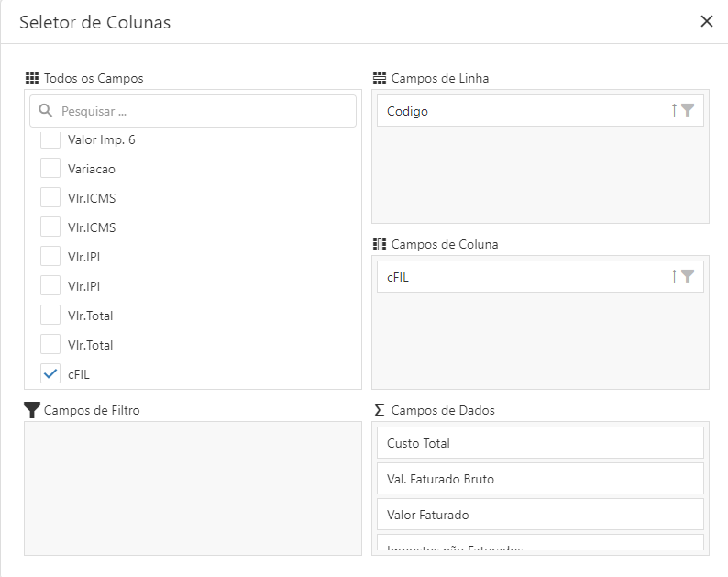This screenshot has height=577, width=728.
Task: Focus the Pesquisar search field
Action: pos(202,111)
